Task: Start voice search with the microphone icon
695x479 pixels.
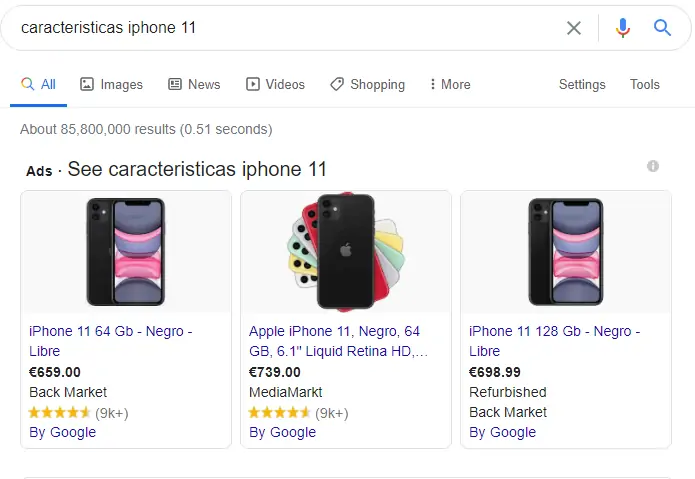Action: coord(623,28)
